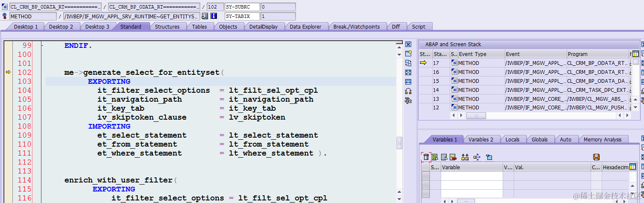644x203 pixels.
Task: Click the yellow sort-down icon in Variables toolbar
Action: [x=465, y=157]
